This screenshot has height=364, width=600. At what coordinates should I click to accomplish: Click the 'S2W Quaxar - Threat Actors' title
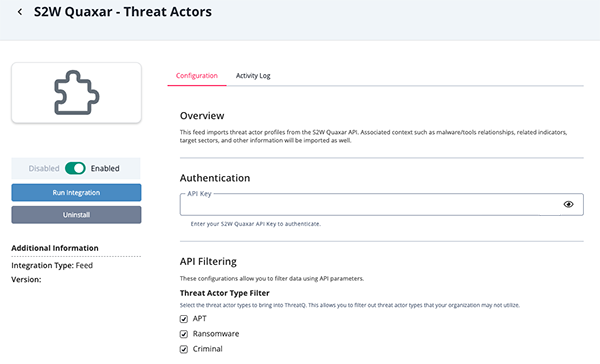point(122,12)
